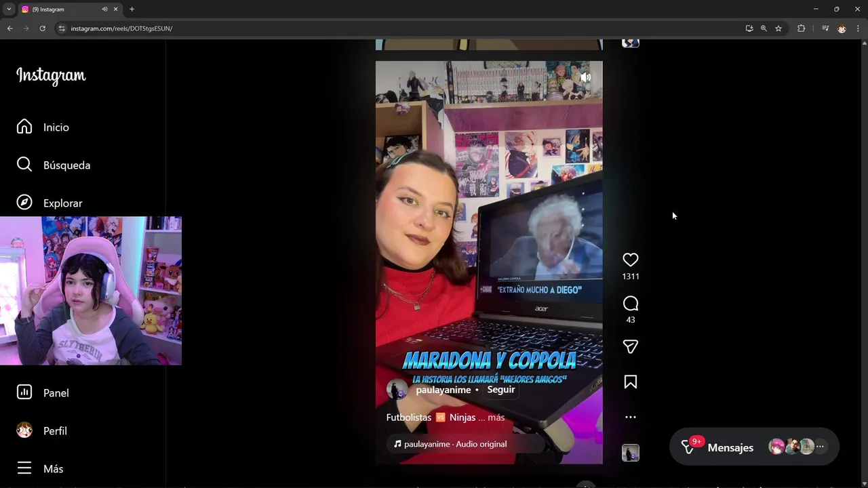The height and width of the screenshot is (488, 868).
Task: Save the reel with the bookmark icon
Action: click(x=631, y=382)
